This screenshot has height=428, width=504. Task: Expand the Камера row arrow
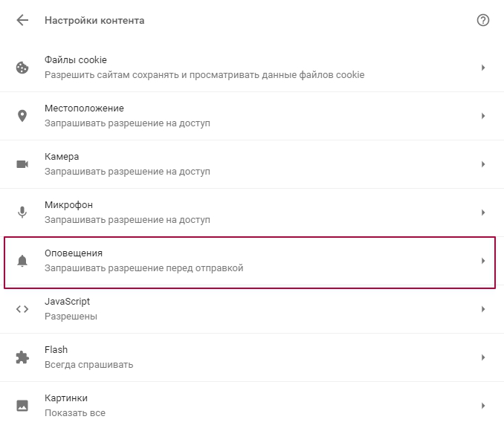(x=482, y=164)
